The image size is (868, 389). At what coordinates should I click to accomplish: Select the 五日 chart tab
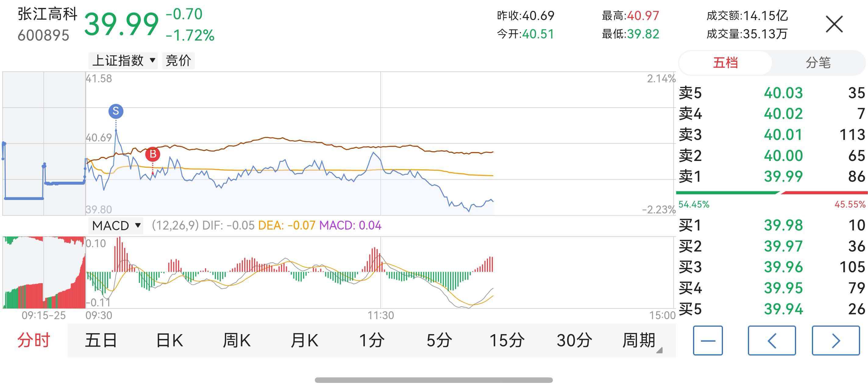101,340
